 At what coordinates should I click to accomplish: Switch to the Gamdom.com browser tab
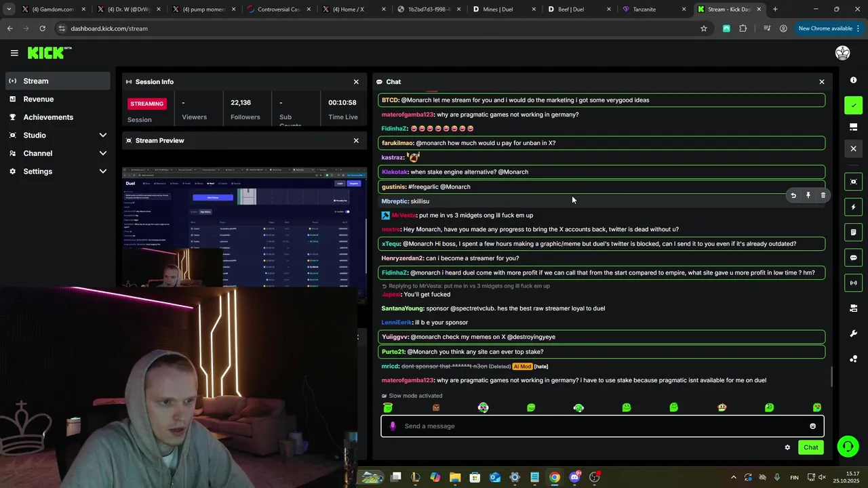pos(53,9)
